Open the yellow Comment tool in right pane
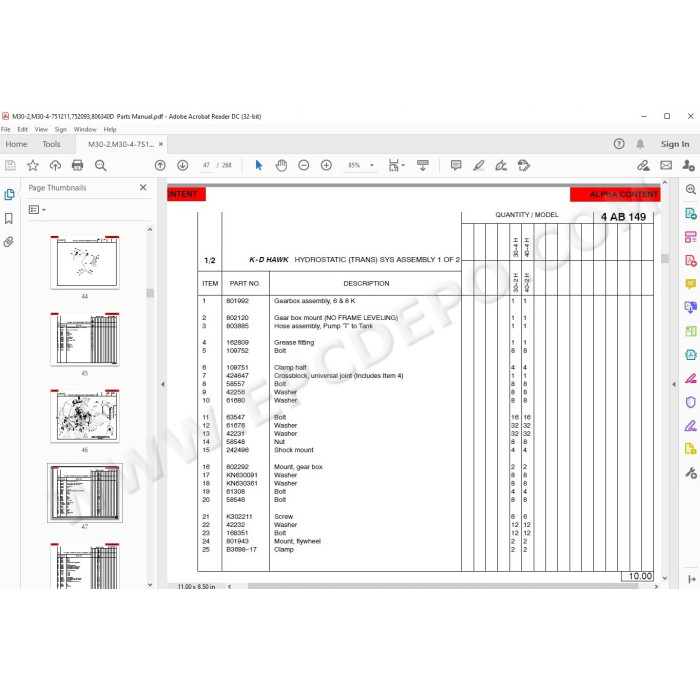 coord(691,284)
